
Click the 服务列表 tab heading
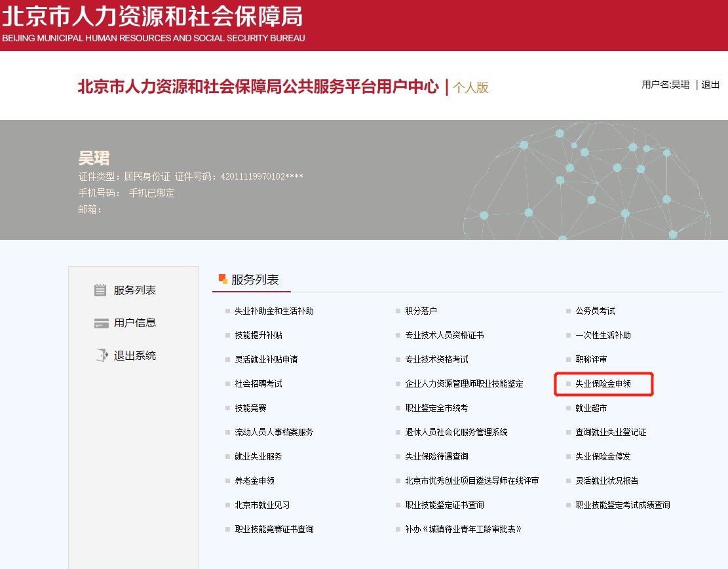pyautogui.click(x=255, y=280)
